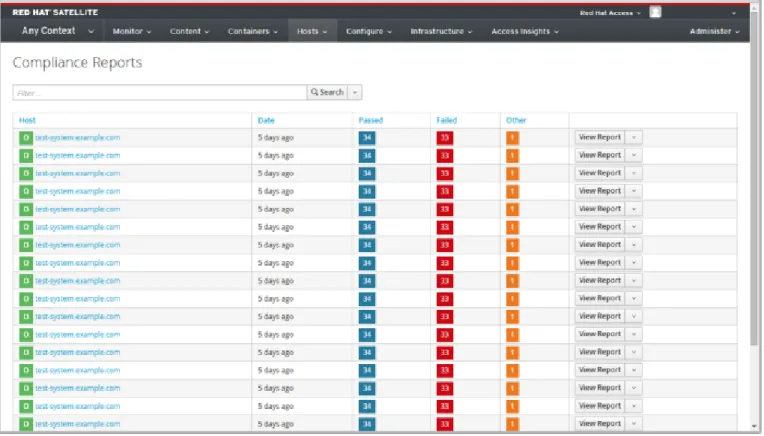Viewport: 764px width, 436px height.
Task: Open the Content menu
Action: [189, 31]
